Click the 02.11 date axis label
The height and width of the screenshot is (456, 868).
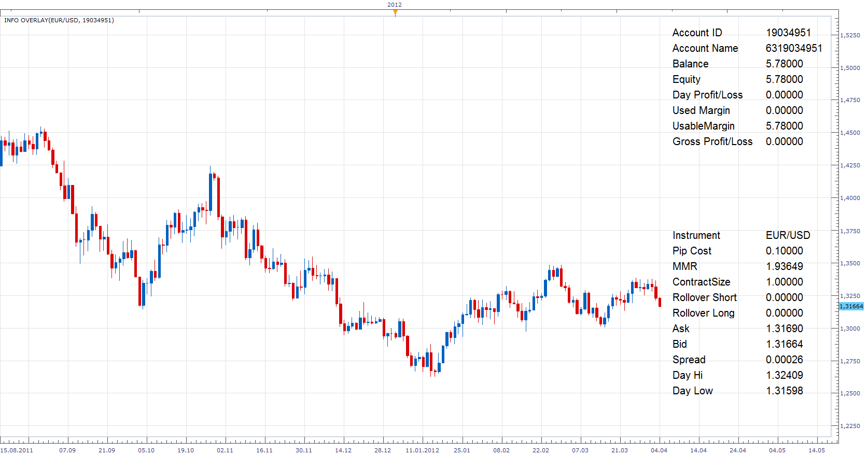coord(225,450)
